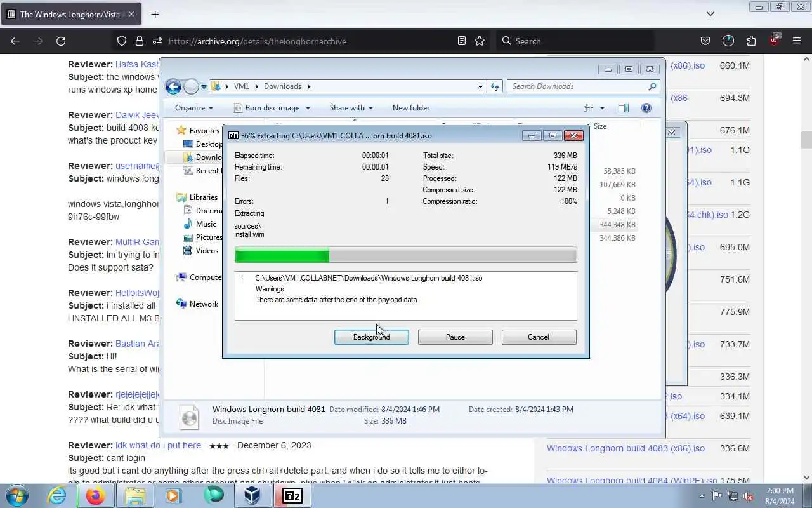Image resolution: width=812 pixels, height=508 pixels.
Task: Expand address bar previous locations dropdown
Action: pos(480,86)
